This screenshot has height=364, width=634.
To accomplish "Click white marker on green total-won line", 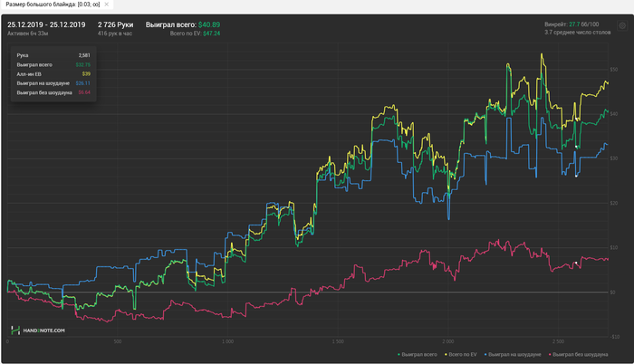I will 576,147.
